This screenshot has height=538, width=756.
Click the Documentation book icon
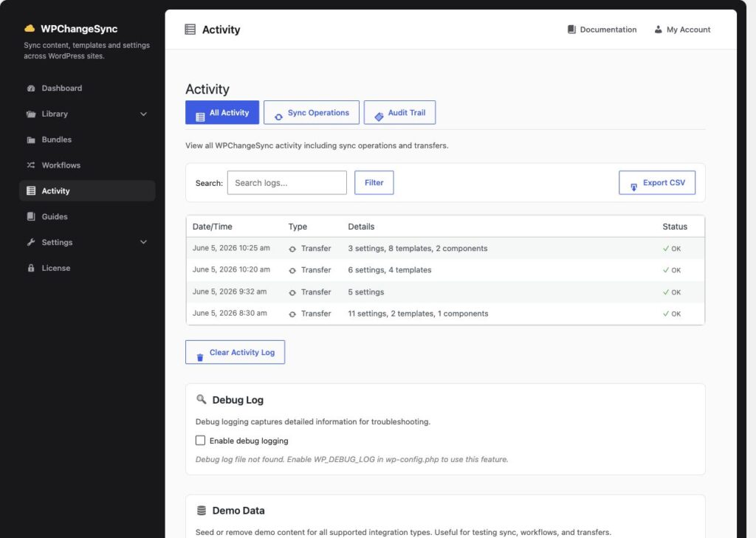coord(572,30)
